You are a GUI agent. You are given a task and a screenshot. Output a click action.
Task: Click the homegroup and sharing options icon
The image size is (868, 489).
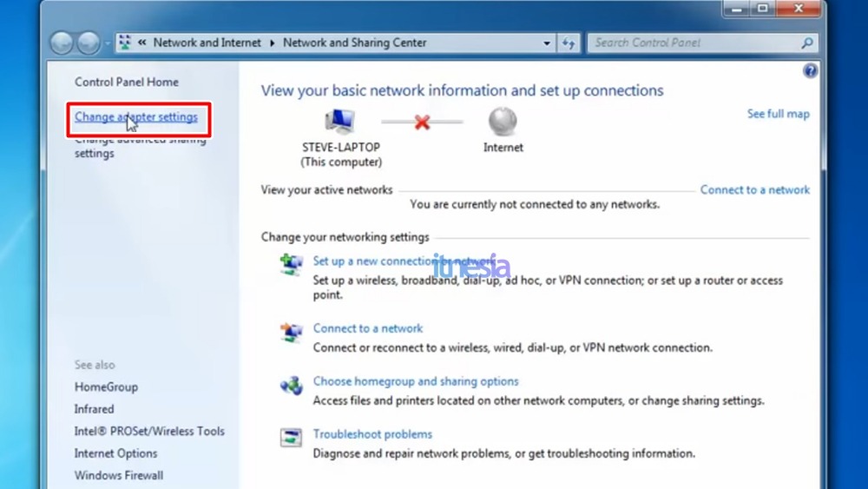[x=291, y=385]
